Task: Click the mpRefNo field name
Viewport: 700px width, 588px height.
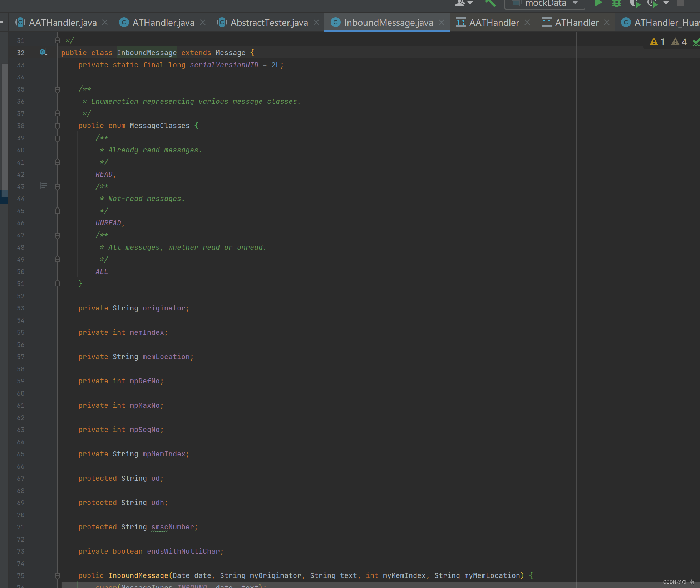Action: [145, 381]
